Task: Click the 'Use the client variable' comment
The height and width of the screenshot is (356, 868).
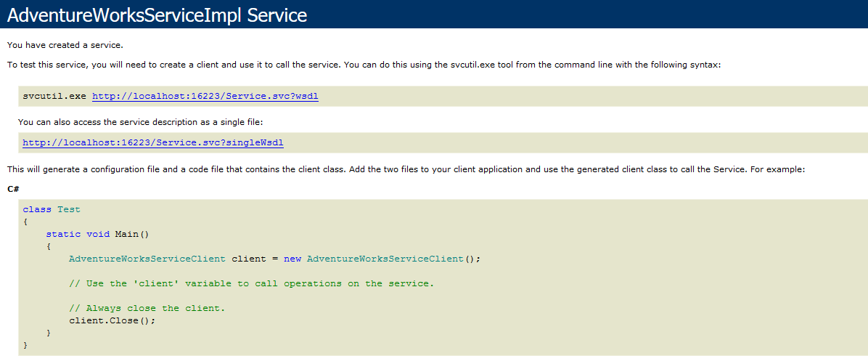Action: pos(251,283)
